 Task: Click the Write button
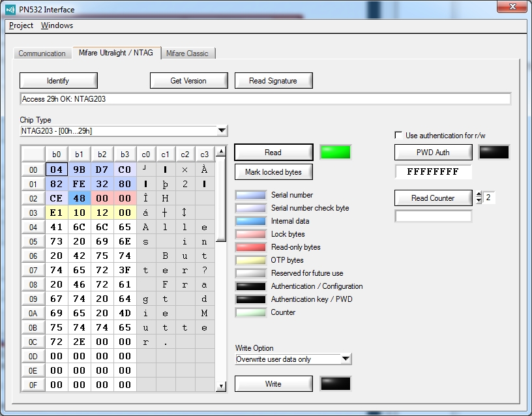tap(273, 384)
